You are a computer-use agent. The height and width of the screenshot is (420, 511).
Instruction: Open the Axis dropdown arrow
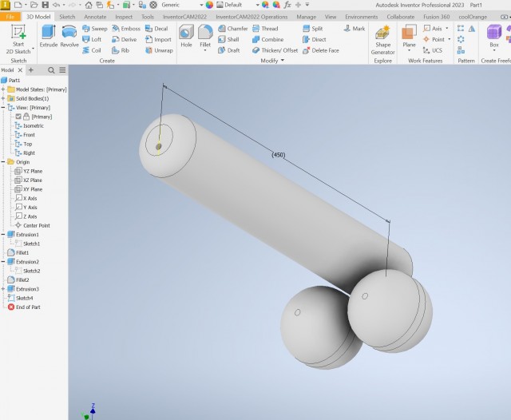[447, 29]
